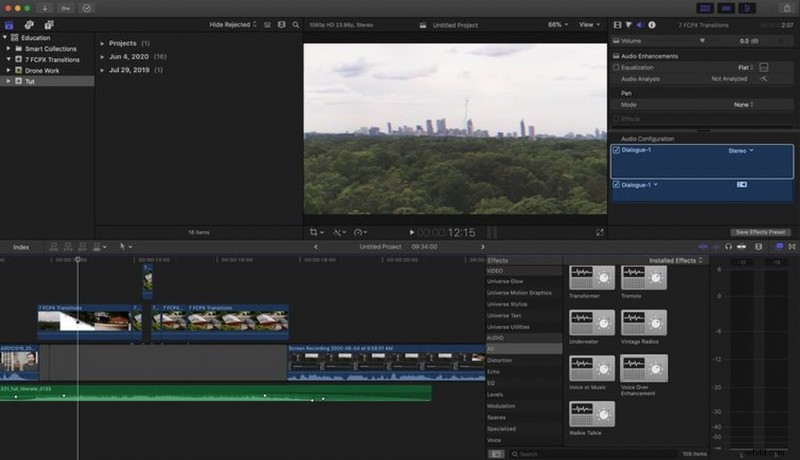Open the Keyword Editor key button
The width and height of the screenshot is (800, 460).
(x=65, y=8)
